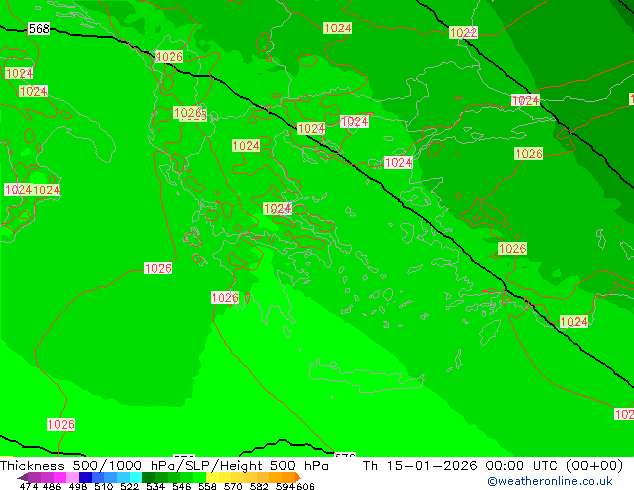This screenshot has width=634, height=490.
Task: Click legend value 474
Action: coord(29,486)
